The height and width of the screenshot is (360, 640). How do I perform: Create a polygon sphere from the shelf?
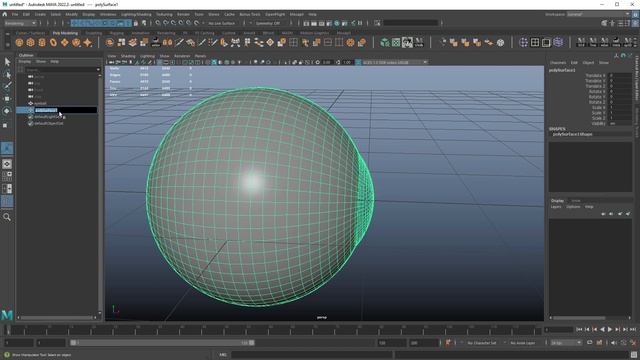[19, 42]
